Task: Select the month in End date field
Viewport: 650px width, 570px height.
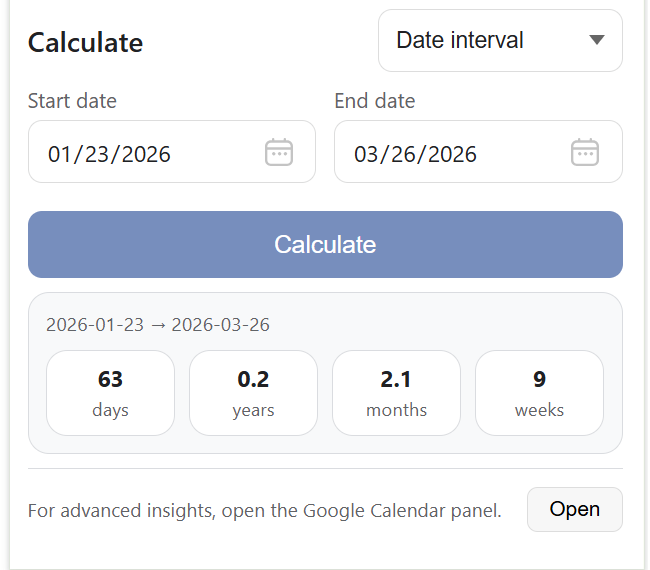Action: click(x=367, y=154)
